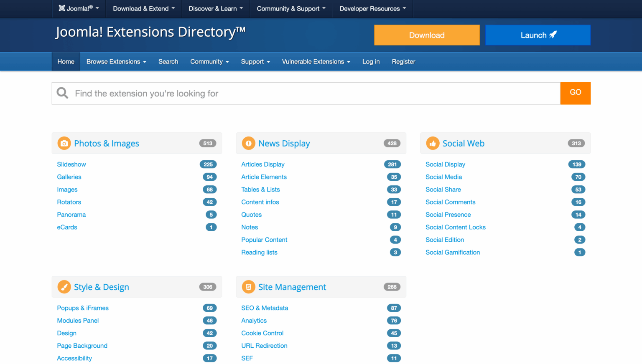Click the 428 count badge on News Display
The width and height of the screenshot is (642, 364).
pyautogui.click(x=392, y=143)
